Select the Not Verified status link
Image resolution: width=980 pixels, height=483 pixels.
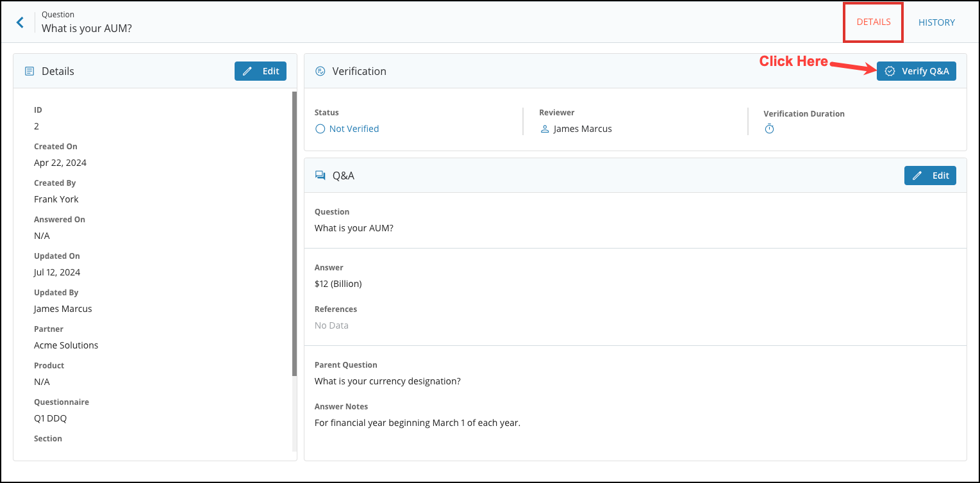[354, 128]
